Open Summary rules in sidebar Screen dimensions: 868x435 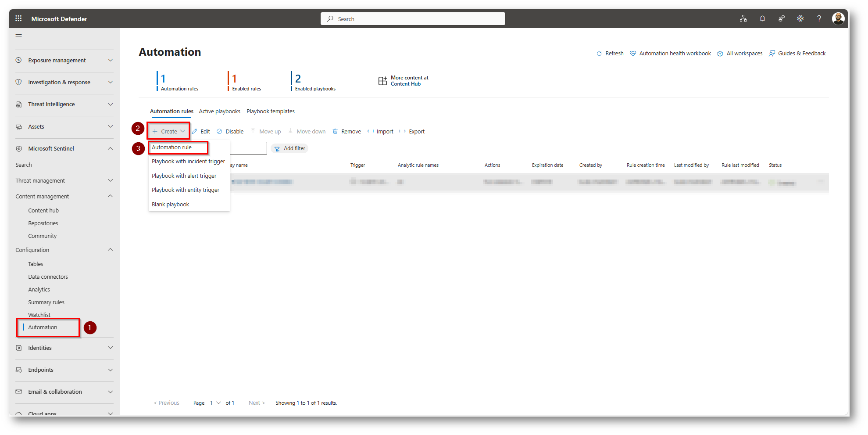point(46,302)
